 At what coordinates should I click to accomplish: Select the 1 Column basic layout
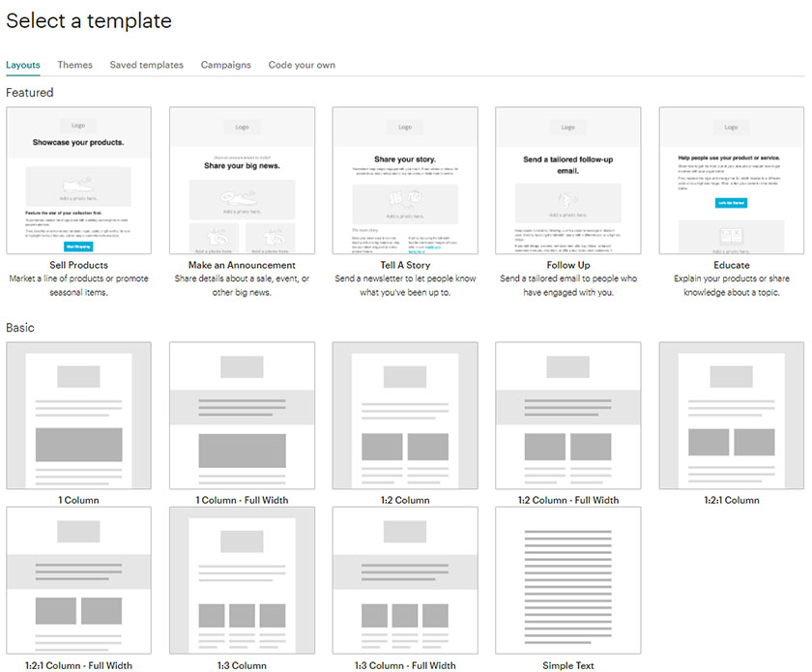click(78, 416)
